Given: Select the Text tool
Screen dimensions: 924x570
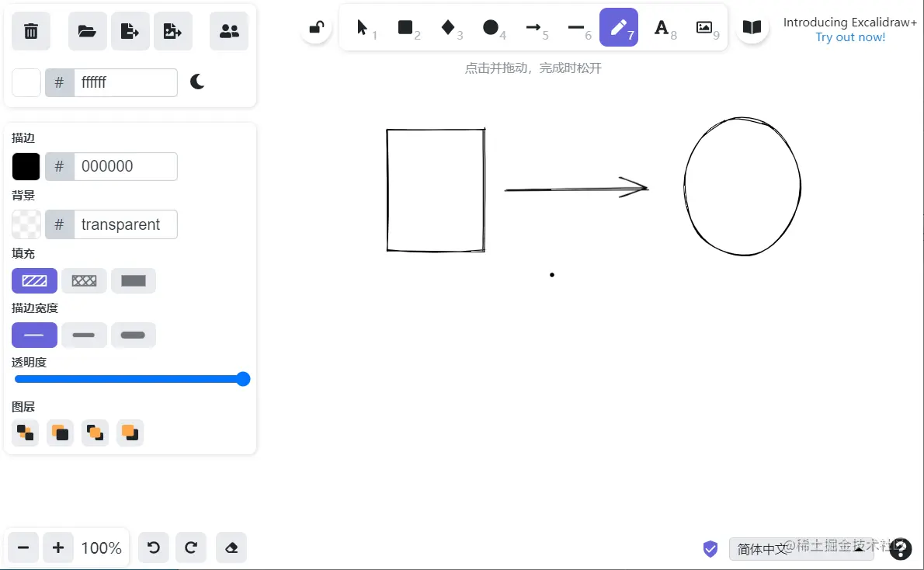Looking at the screenshot, I should click(x=662, y=27).
